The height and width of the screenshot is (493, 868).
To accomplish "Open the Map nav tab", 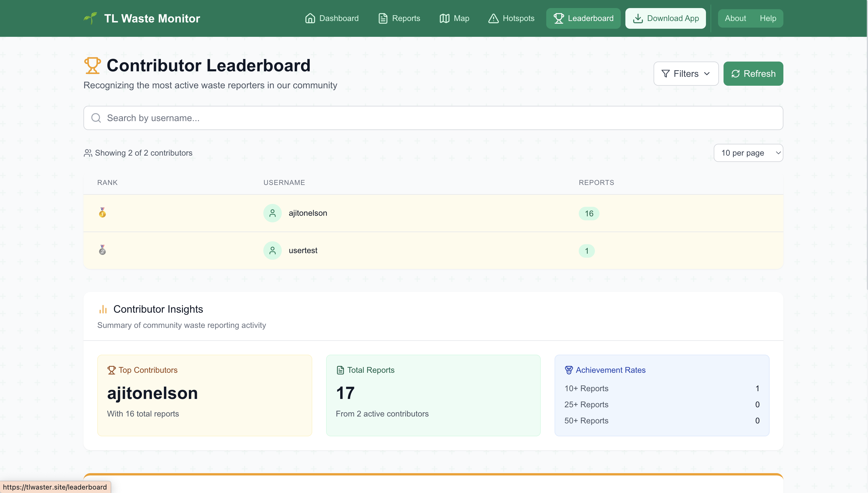I will pyautogui.click(x=454, y=18).
